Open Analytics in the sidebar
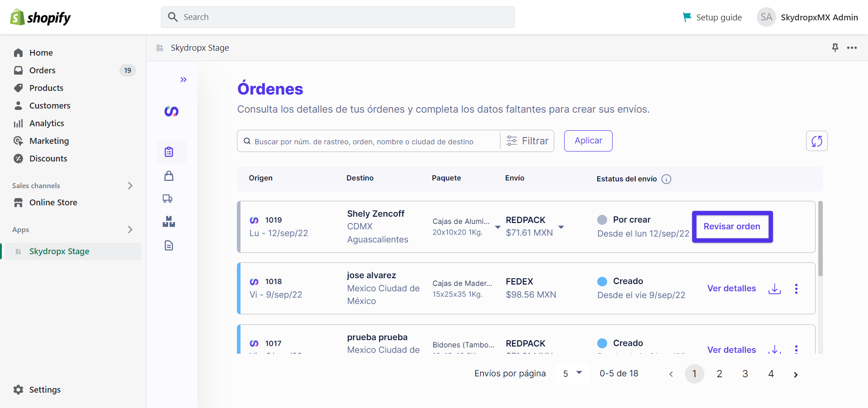 click(47, 123)
